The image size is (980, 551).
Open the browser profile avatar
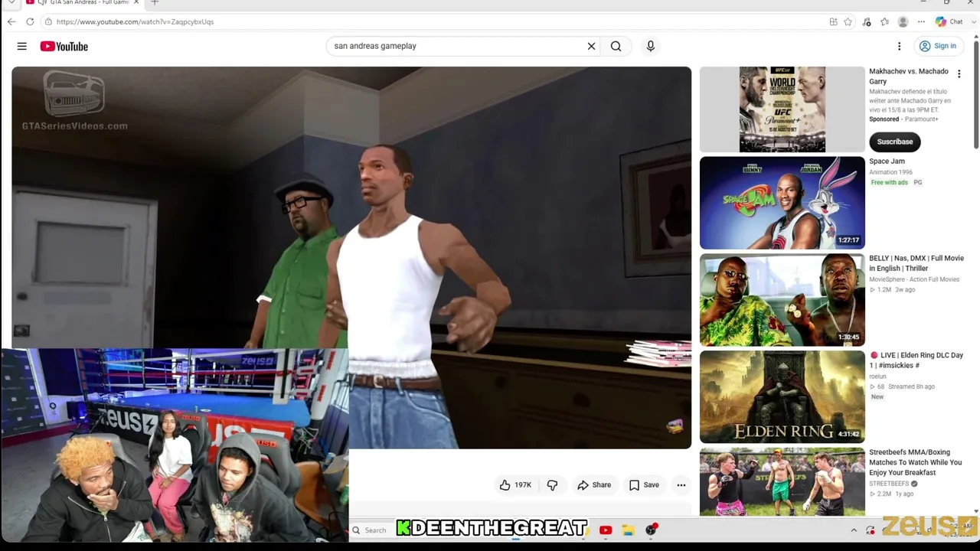coord(903,21)
